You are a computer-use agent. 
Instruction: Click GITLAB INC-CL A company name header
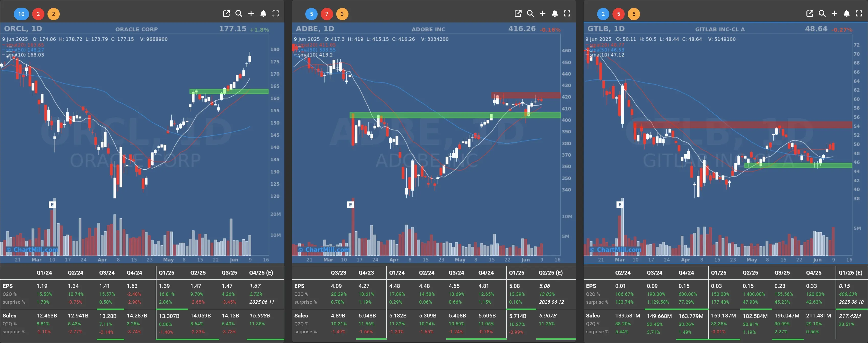[720, 29]
